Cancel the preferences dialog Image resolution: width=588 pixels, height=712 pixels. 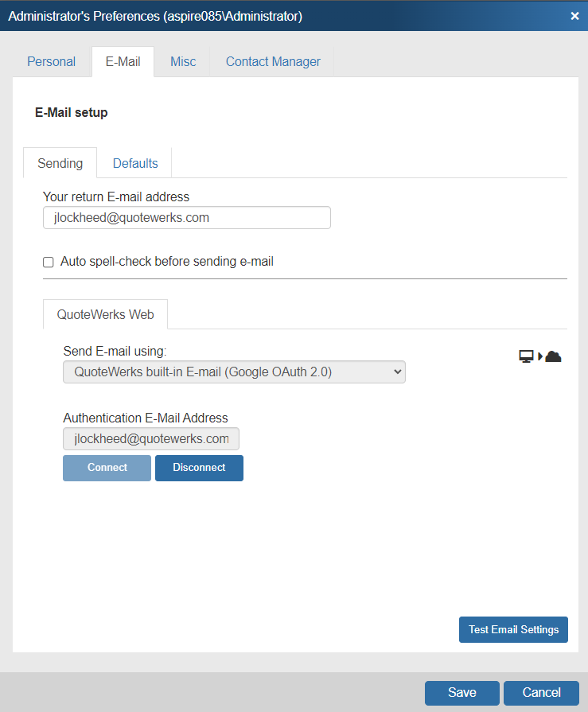(541, 693)
